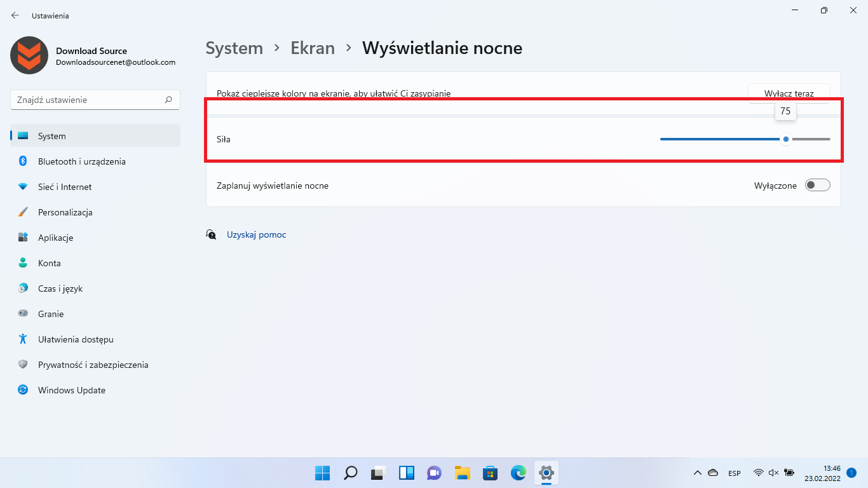Image resolution: width=868 pixels, height=488 pixels.
Task: Click the Granie gamepad icon
Action: point(23,314)
